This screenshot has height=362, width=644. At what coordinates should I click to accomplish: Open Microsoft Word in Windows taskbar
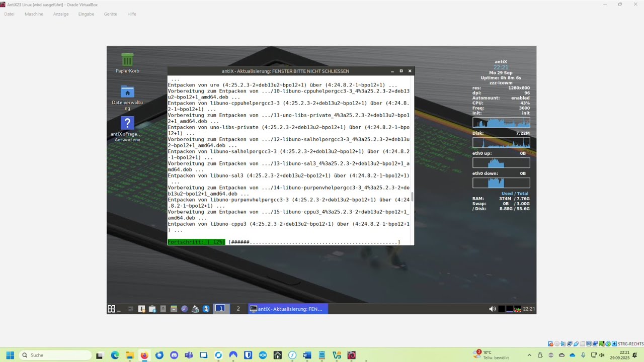(x=307, y=355)
